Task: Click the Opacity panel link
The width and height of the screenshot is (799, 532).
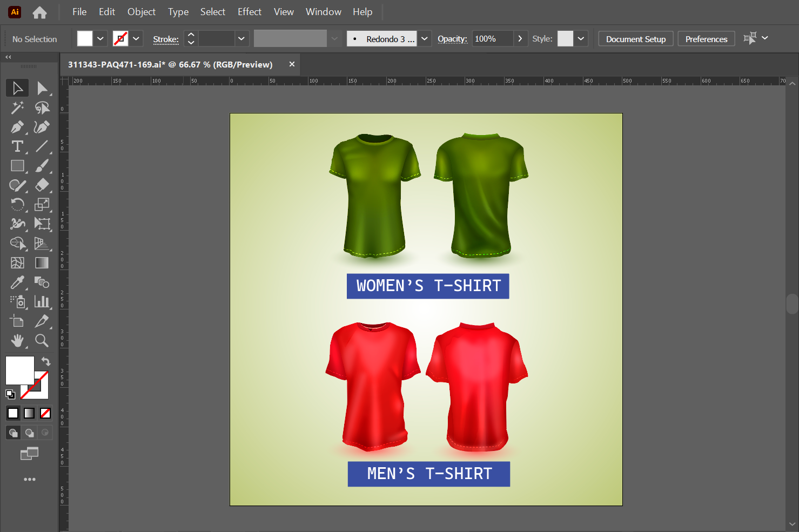Action: [452, 39]
